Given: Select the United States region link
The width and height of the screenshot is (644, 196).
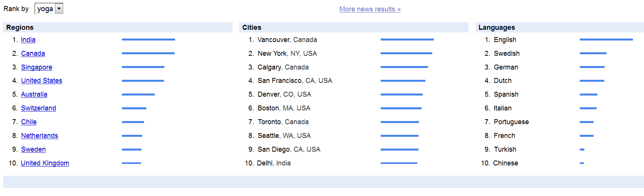Looking at the screenshot, I should (42, 81).
